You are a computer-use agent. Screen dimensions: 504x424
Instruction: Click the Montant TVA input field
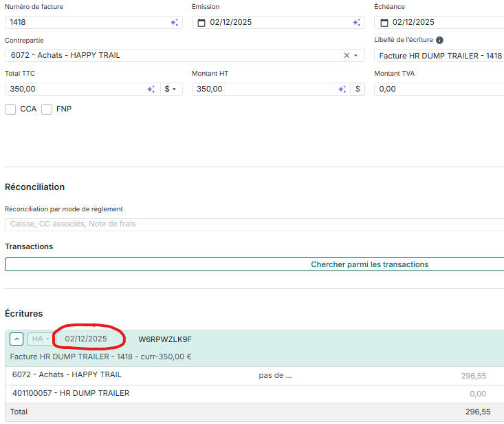[x=439, y=89]
